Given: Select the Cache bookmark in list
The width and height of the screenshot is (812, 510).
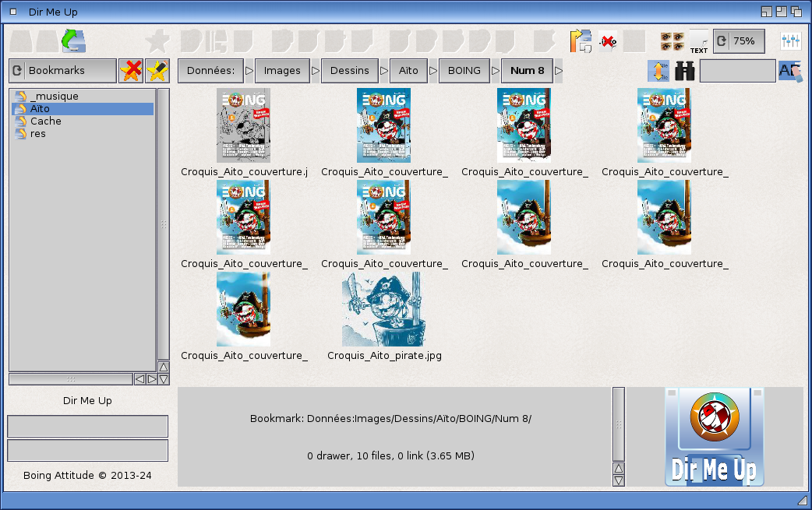Looking at the screenshot, I should pos(45,121).
